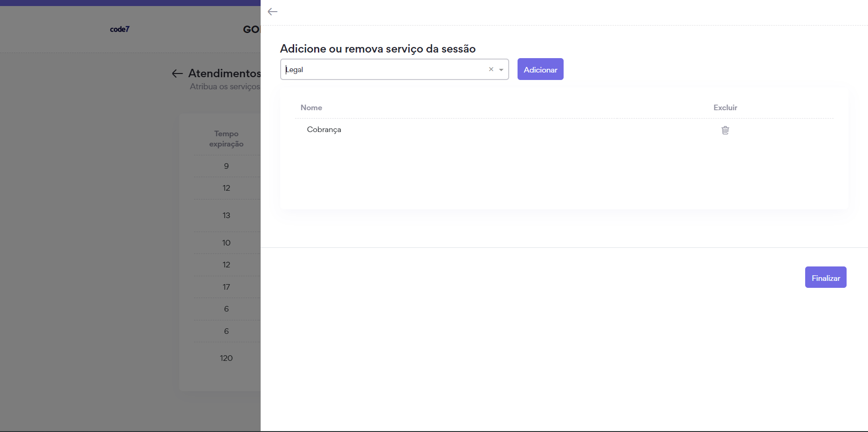The height and width of the screenshot is (432, 868).
Task: Click the Adicionar button
Action: (540, 69)
